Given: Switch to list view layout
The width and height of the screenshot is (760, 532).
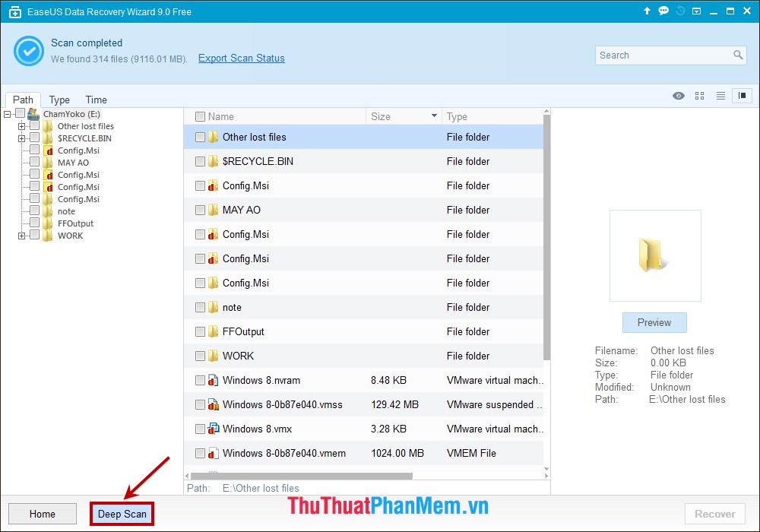Looking at the screenshot, I should tap(720, 96).
